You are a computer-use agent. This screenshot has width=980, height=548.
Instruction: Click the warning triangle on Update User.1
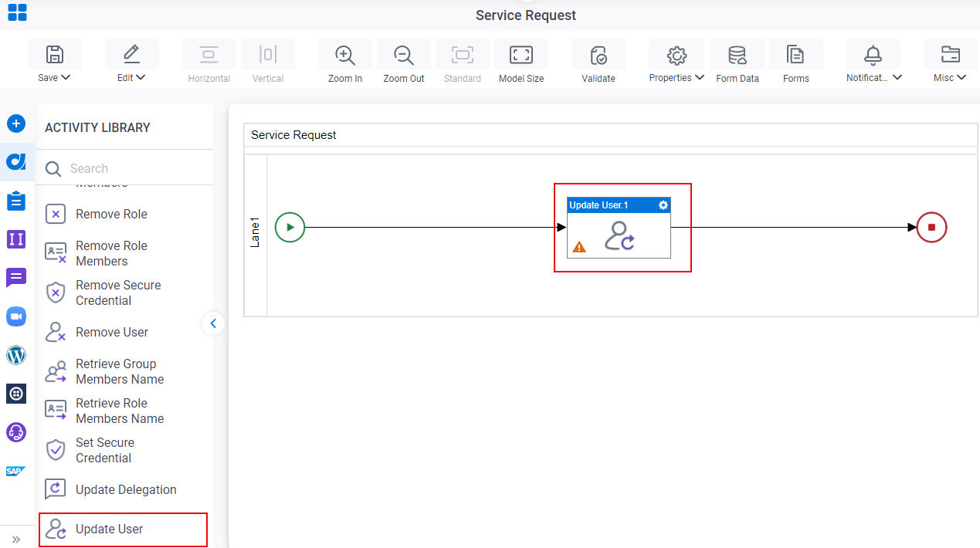coord(579,247)
